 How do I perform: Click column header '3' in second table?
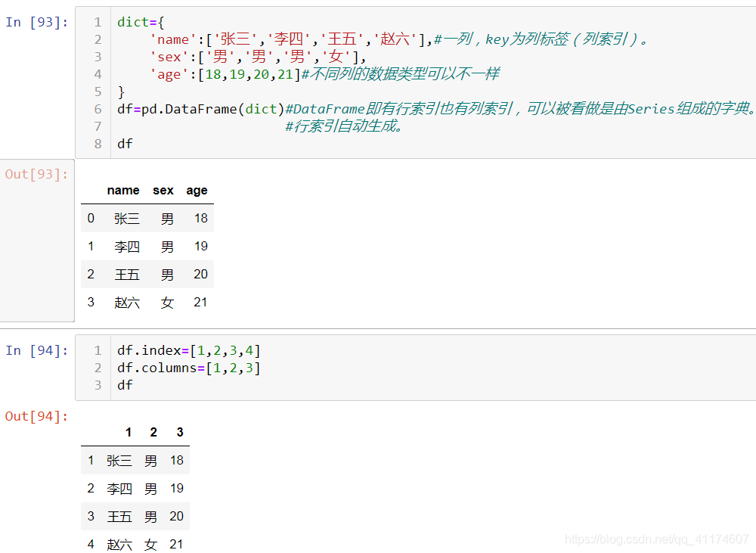[x=180, y=433]
